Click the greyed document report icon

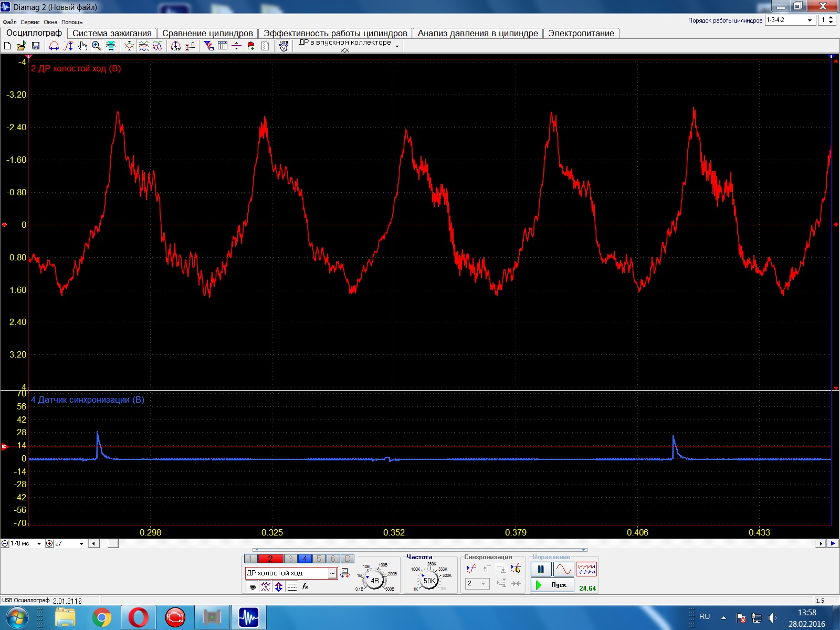tap(265, 46)
